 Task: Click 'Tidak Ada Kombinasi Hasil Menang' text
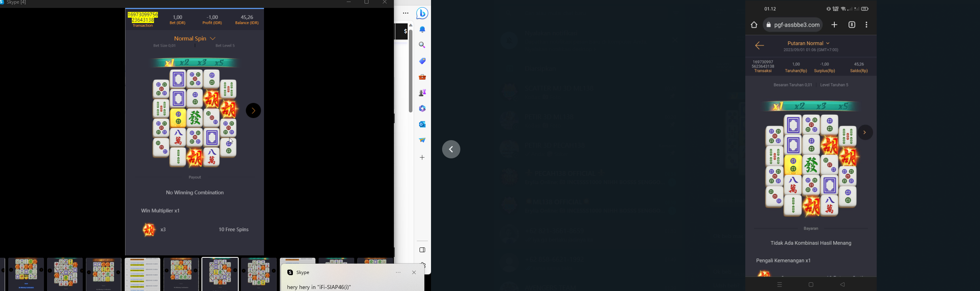click(x=811, y=243)
